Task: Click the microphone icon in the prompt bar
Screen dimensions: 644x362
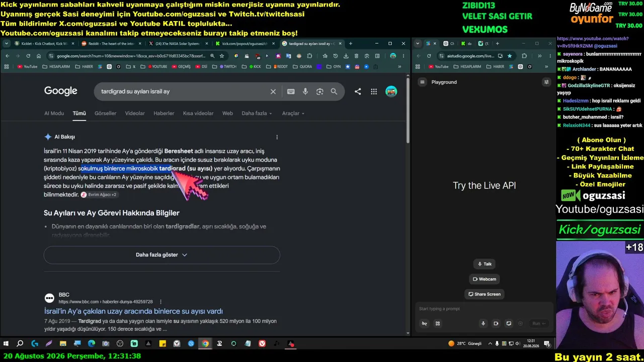Action: (483, 323)
